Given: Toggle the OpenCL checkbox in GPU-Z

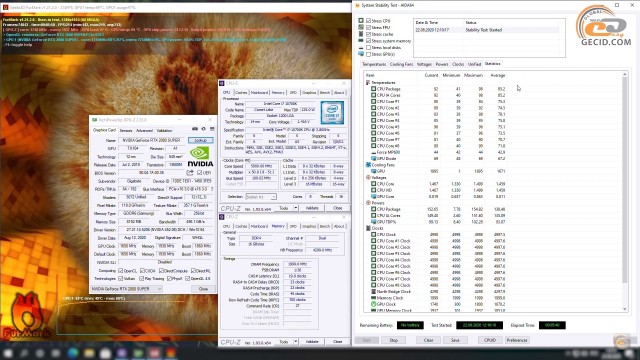Looking at the screenshot, I should (x=120, y=271).
